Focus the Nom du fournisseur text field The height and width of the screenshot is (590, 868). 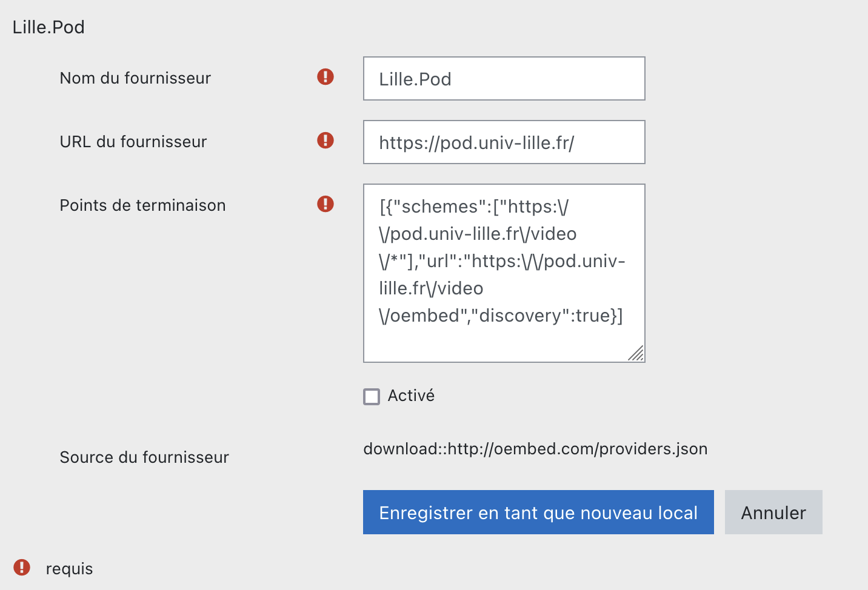click(x=504, y=79)
